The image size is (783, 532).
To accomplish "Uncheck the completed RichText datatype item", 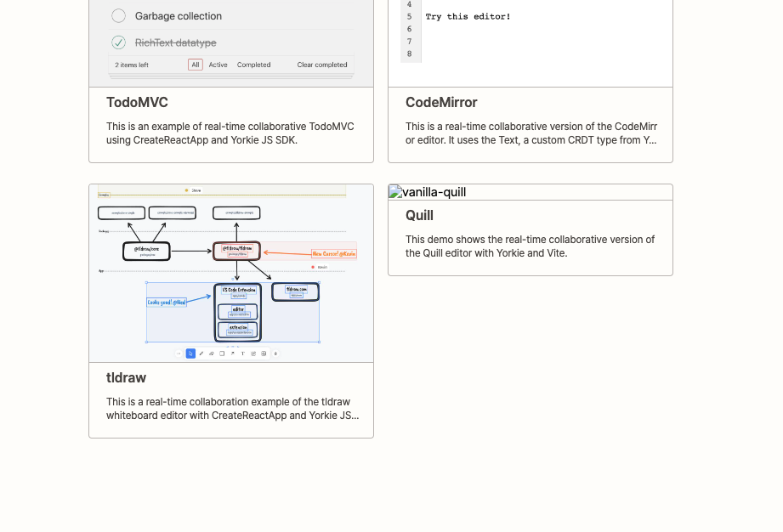I will [118, 42].
